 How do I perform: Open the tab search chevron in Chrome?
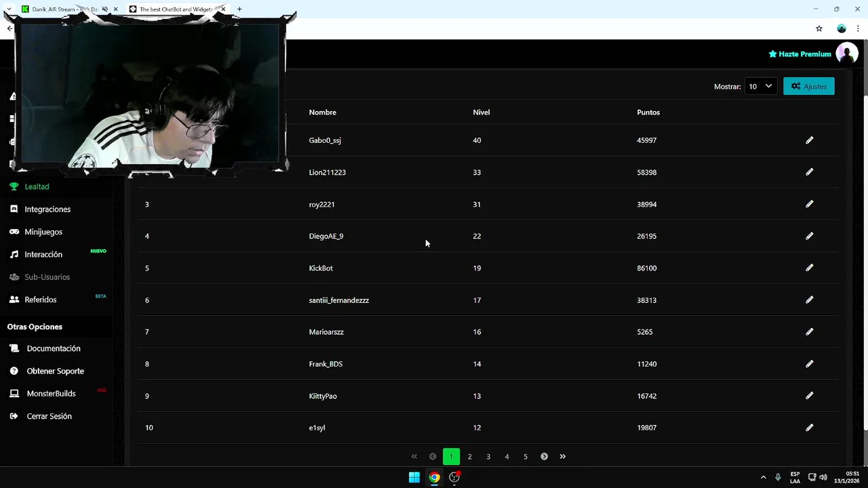[x=8, y=9]
